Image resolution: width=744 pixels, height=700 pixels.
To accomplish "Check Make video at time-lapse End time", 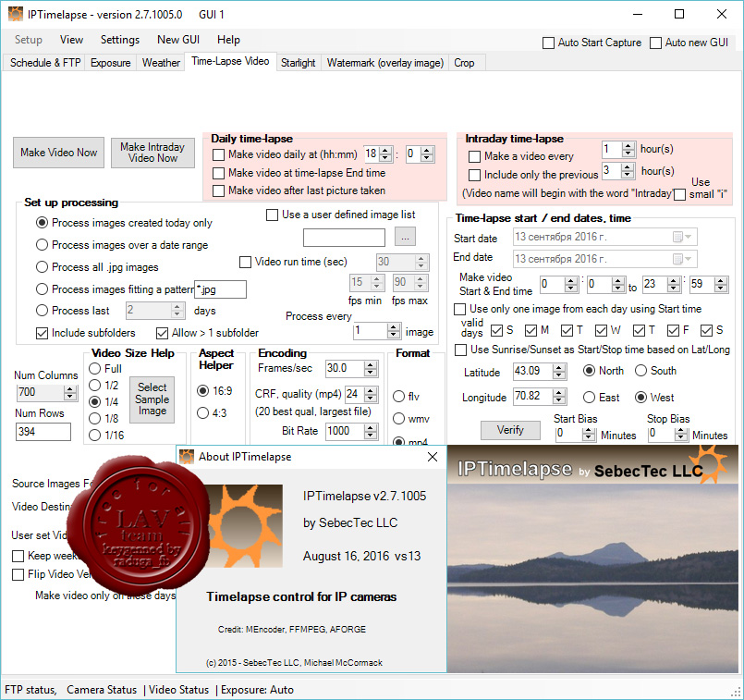I will coord(219,173).
